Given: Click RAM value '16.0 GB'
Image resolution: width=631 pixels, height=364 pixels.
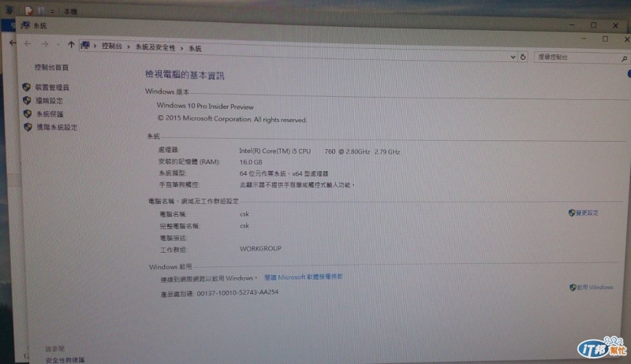Looking at the screenshot, I should 251,162.
